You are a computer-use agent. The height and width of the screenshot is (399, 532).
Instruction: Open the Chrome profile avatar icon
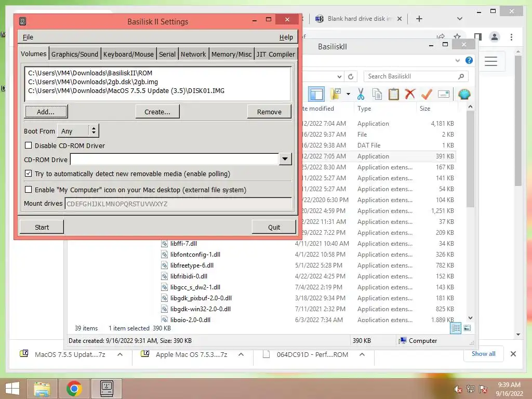point(495,37)
